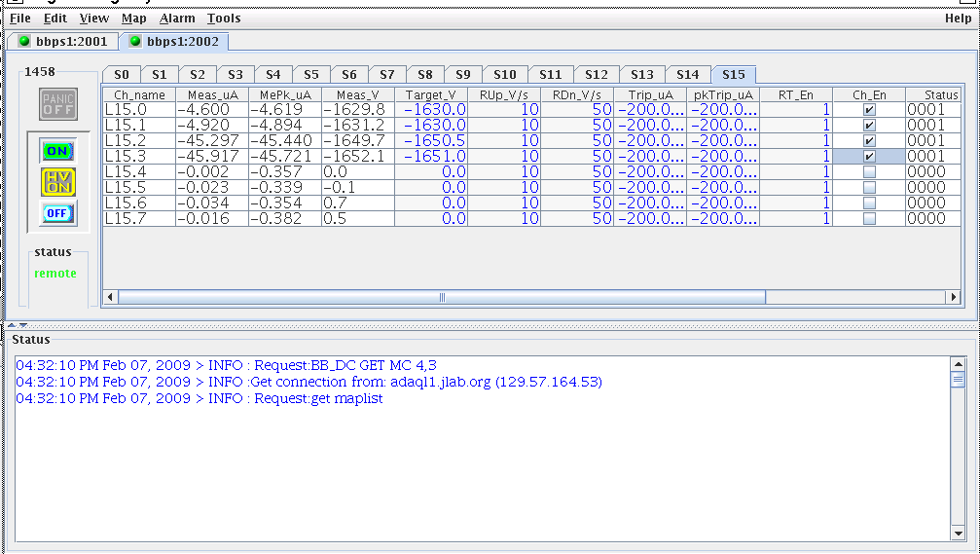Select Target_V cell -1651.0 for L15.3
Screen dimensions: 980x554
coord(431,157)
